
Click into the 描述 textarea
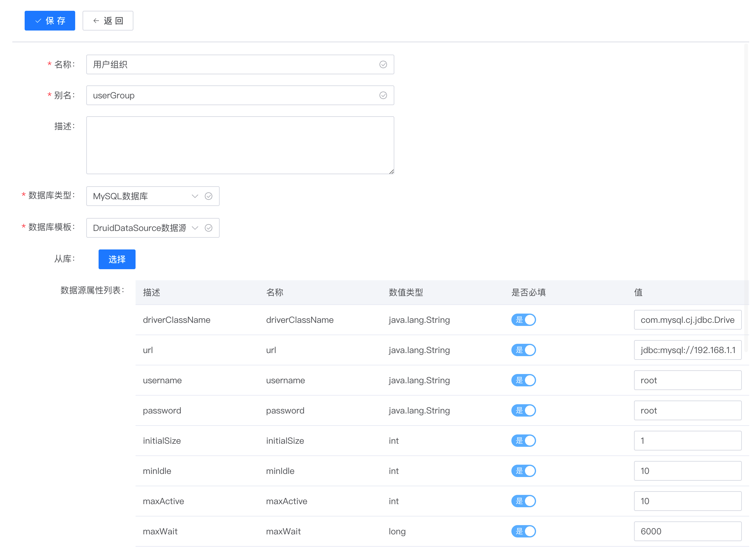coord(240,145)
